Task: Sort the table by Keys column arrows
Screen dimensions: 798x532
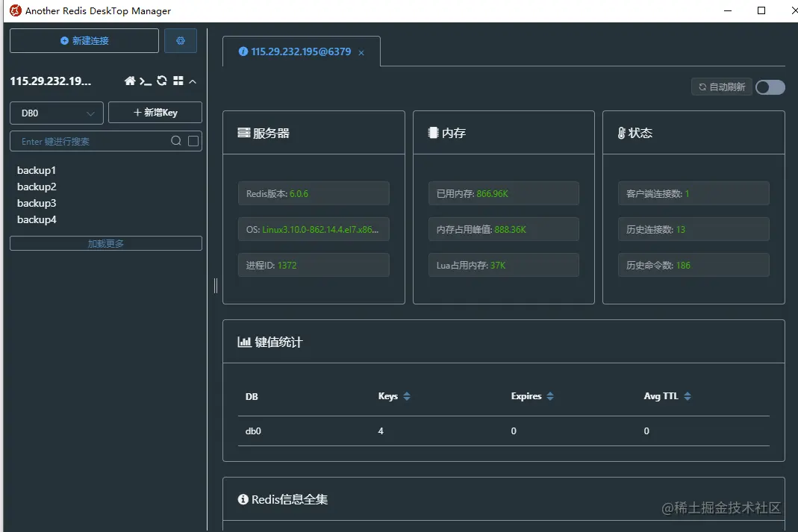Action: click(x=407, y=396)
